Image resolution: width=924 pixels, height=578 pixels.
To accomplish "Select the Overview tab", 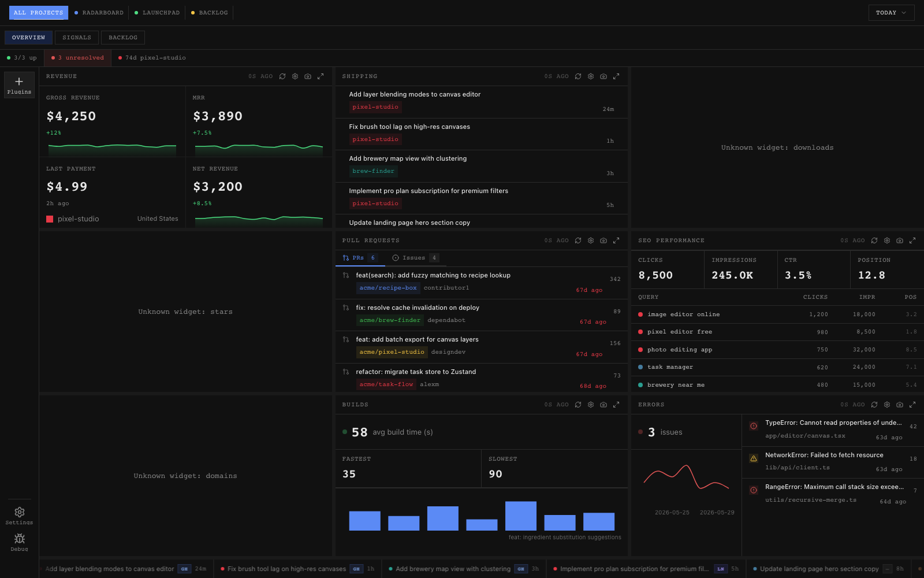I will coord(28,38).
